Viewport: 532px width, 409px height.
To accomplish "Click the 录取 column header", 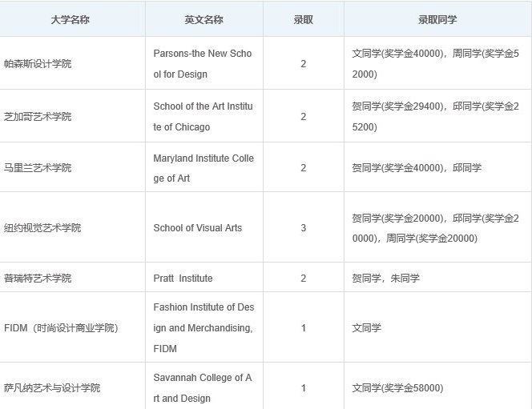I will tap(303, 20).
